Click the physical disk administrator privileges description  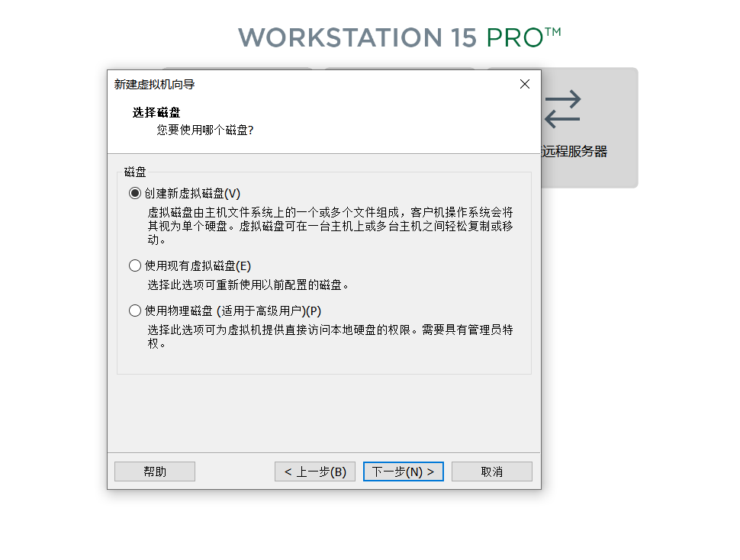(330, 336)
